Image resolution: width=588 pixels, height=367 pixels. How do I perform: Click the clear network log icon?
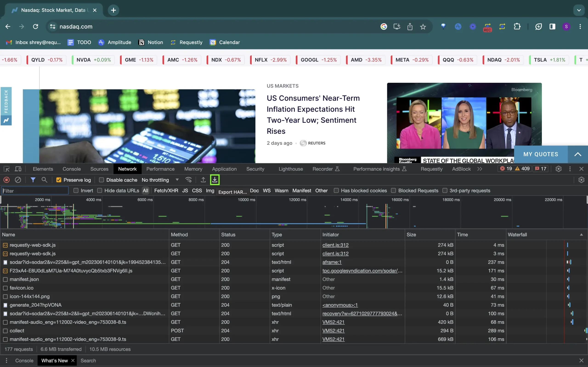tap(18, 180)
